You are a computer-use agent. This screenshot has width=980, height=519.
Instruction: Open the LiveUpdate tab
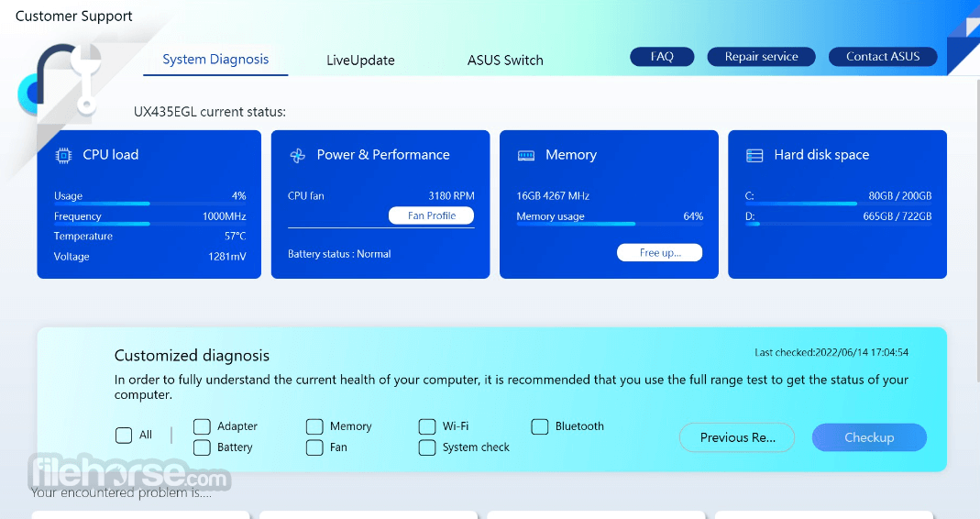pos(360,61)
